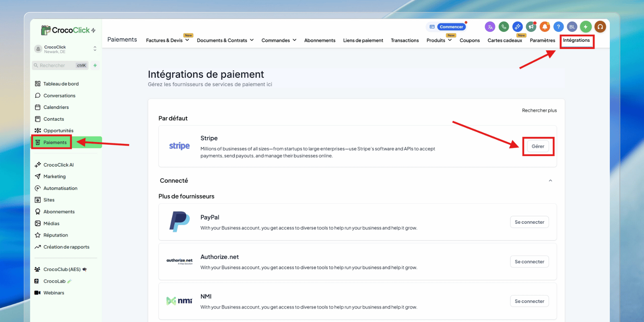Open the blue sparkle AI assistant icon

pyautogui.click(x=517, y=27)
